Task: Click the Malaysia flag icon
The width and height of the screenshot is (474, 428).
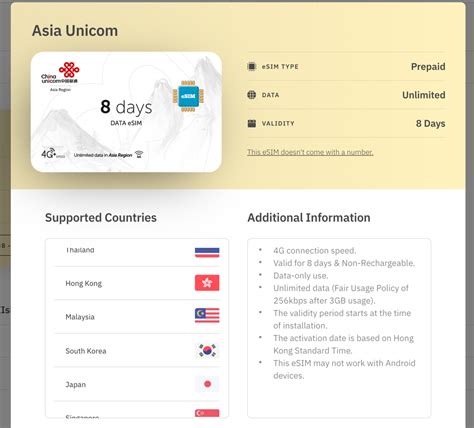Action: coord(207,315)
